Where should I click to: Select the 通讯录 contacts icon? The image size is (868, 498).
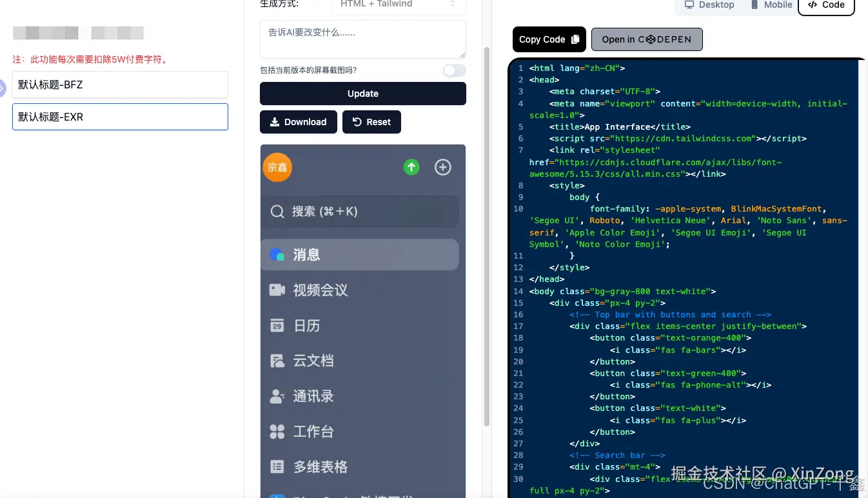pos(277,396)
